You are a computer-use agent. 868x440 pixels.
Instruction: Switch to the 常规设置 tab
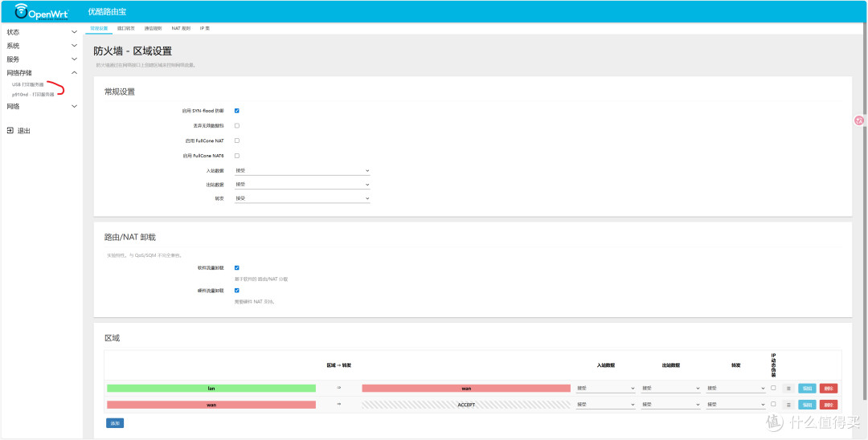coord(99,28)
